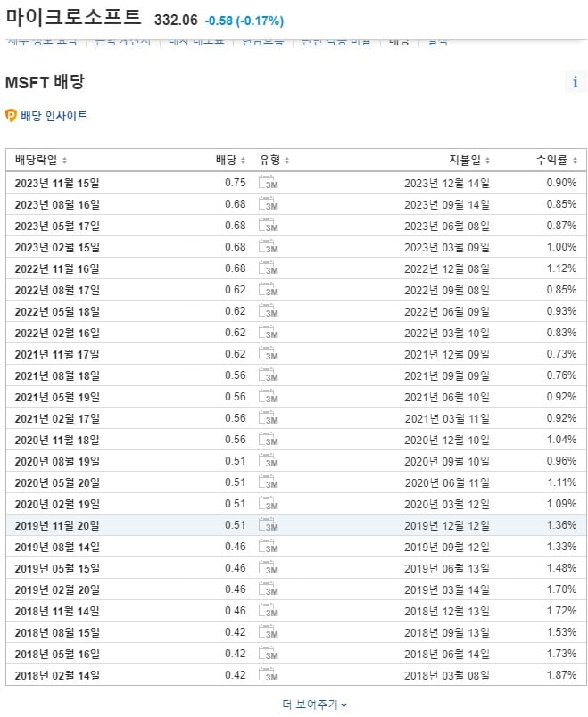Open the 배당 인사이트 link
Image resolution: width=588 pixels, height=717 pixels.
click(x=54, y=116)
